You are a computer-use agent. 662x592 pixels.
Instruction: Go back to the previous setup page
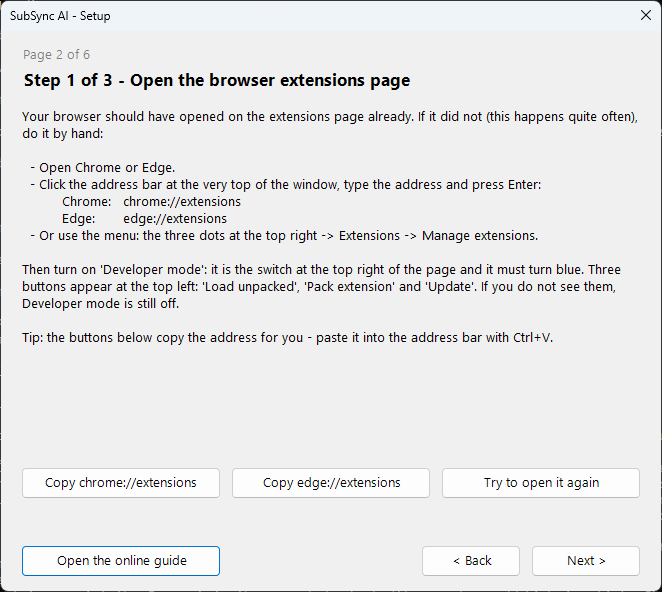point(471,561)
